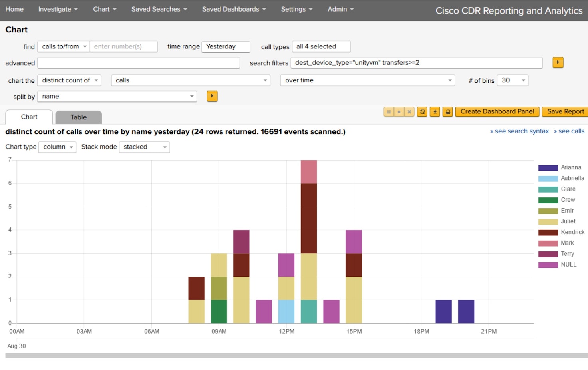Open the 'calls to/from' dropdown
Screen dimensions: 588x370
(x=63, y=46)
